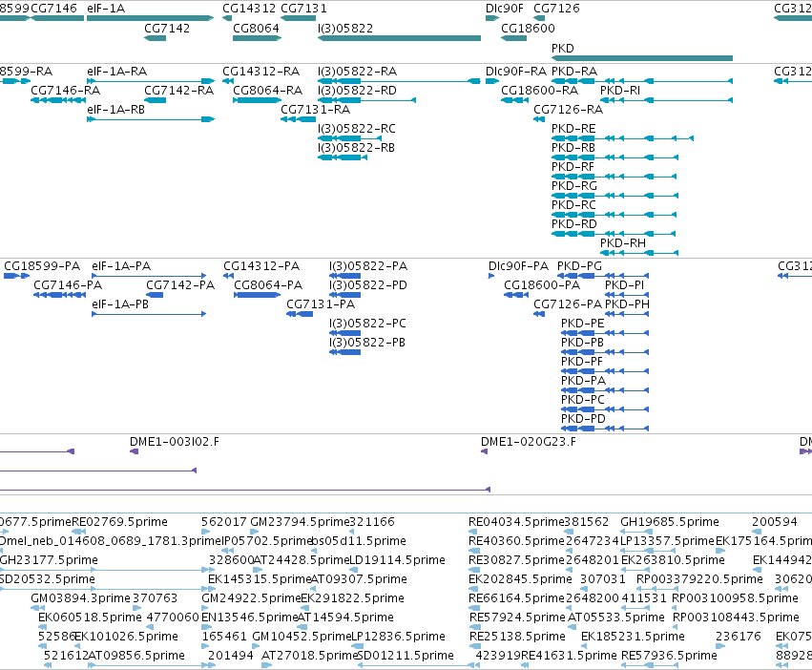The height and width of the screenshot is (670, 812).
Task: Select transcript l(3)05822-RC
Action: [x=357, y=129]
